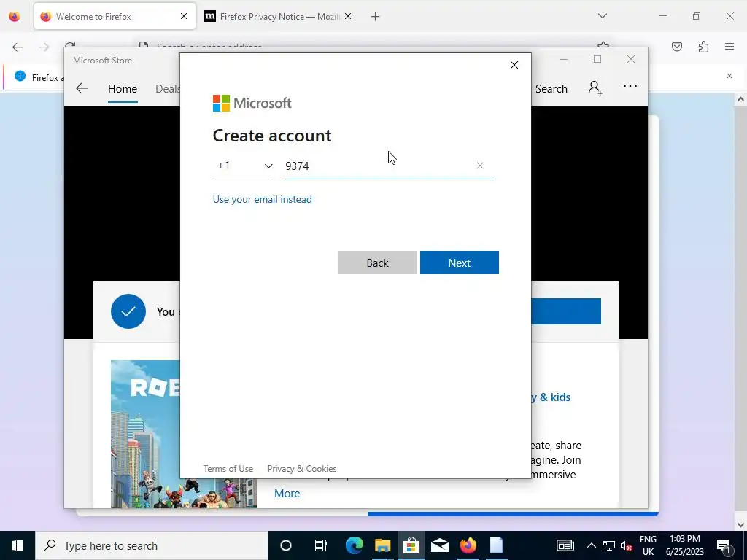Click the More link under the Roblox description
Screen dimensions: 747x560
287,494
